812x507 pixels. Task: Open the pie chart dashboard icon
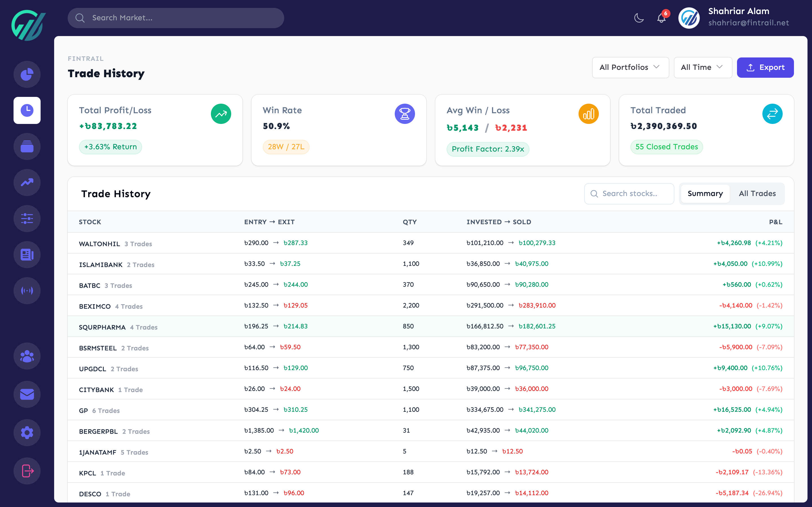(27, 74)
